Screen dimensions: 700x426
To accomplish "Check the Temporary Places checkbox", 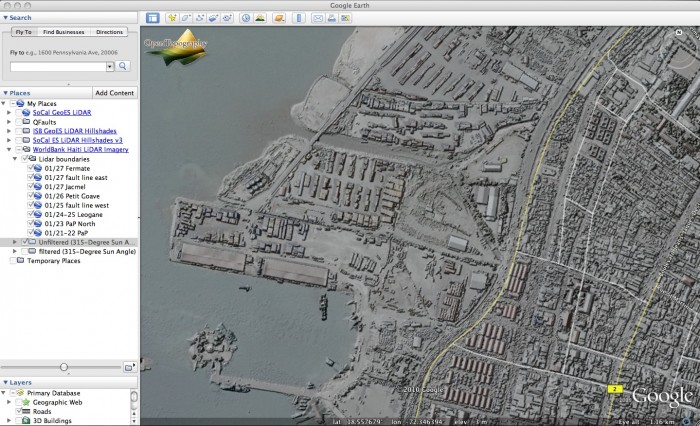I will tap(12, 260).
